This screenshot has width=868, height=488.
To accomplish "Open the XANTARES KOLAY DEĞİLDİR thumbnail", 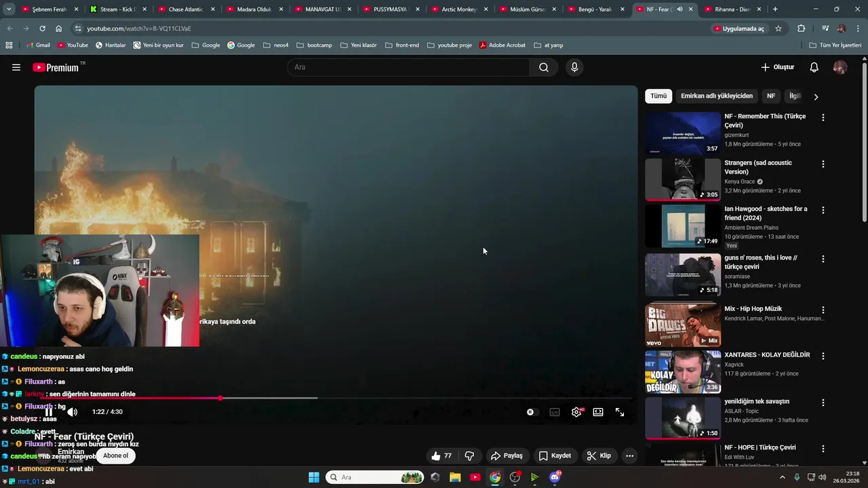I will (683, 371).
